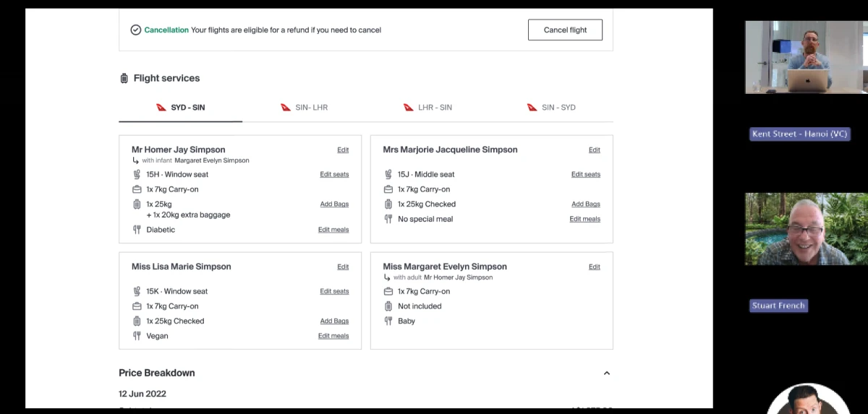868x414 pixels.
Task: Edit Mrs Marjorie Jacqueline Simpson's details
Action: pyautogui.click(x=595, y=150)
